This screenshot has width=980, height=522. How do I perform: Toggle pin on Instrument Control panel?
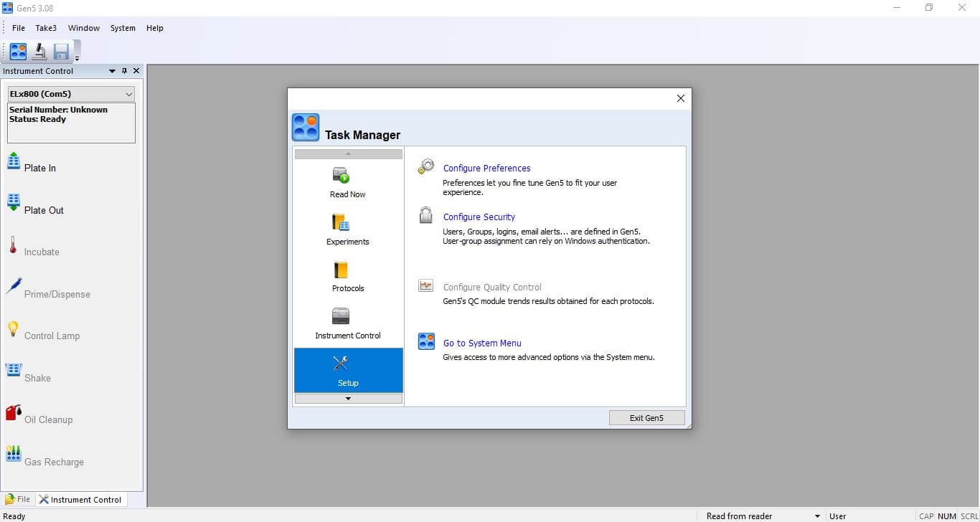coord(124,71)
